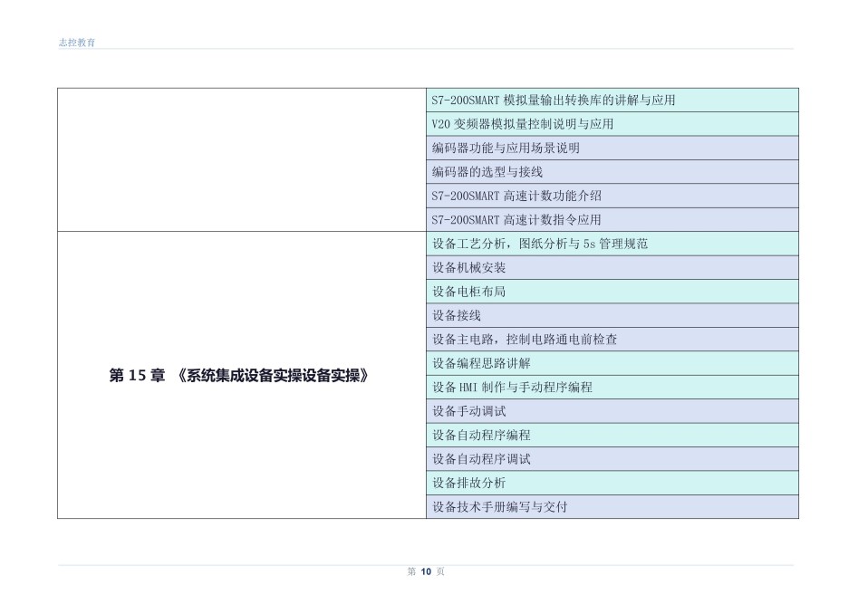
Task: Select S7-200SMART 高速计数功能介绍 row
Action: tap(612, 196)
